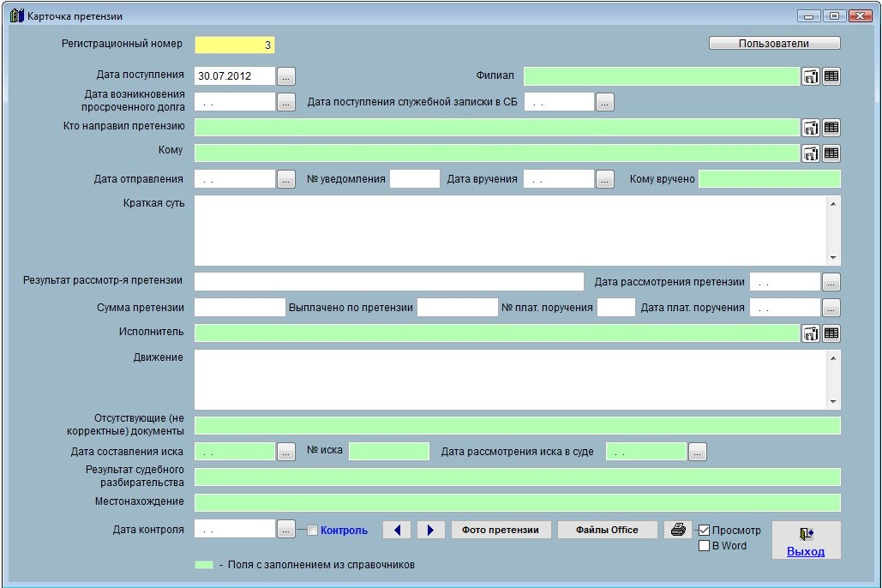Open date picker for Дата вручения
The image size is (882, 588).
(605, 179)
